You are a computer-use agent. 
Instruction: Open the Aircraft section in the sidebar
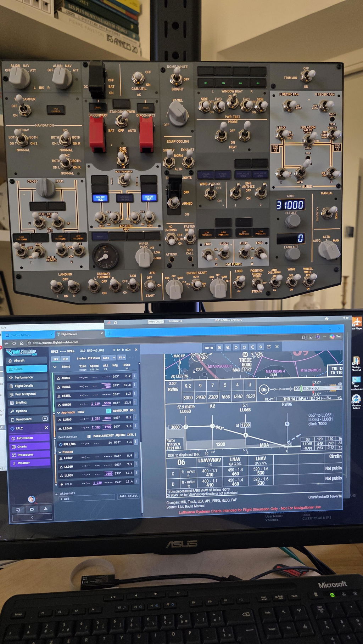point(27,360)
